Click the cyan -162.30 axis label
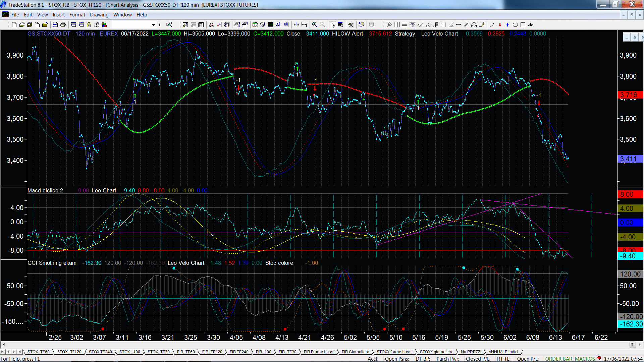The height and width of the screenshot is (362, 644). click(x=630, y=324)
